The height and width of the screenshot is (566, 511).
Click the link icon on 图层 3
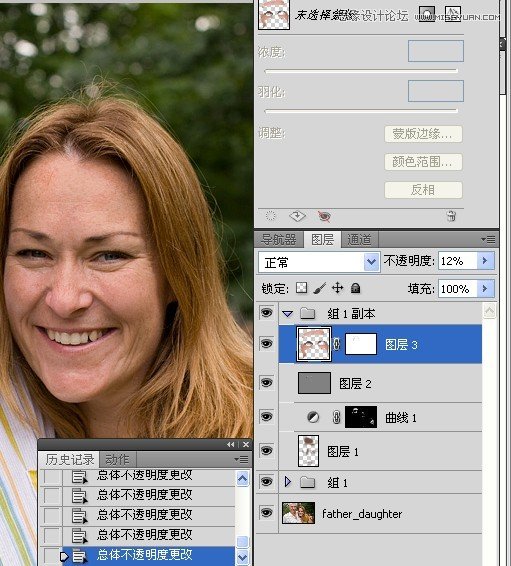(x=336, y=344)
